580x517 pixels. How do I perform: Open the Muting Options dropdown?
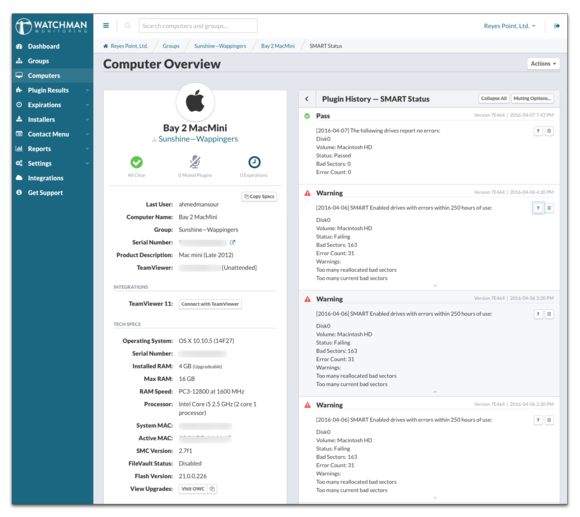coord(532,98)
